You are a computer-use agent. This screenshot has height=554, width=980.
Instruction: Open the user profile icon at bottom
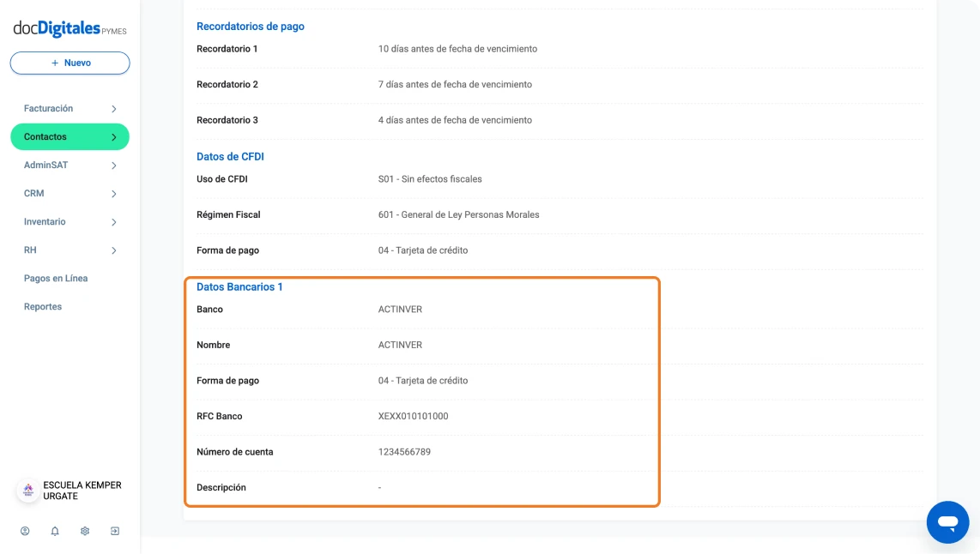point(25,531)
